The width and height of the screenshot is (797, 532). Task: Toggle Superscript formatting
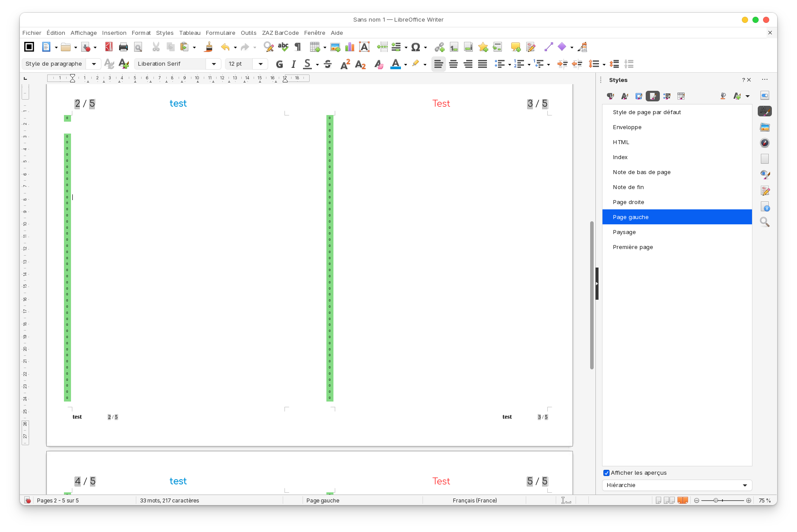tap(345, 64)
